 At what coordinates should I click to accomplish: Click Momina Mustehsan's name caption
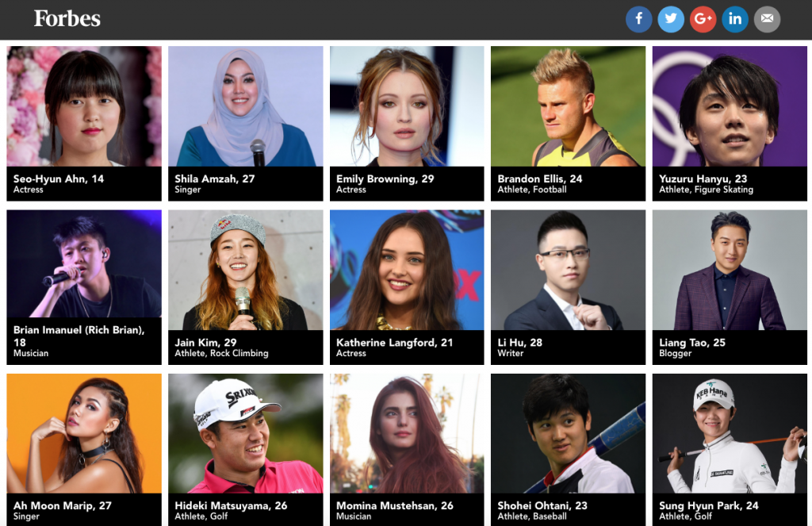[x=395, y=506]
